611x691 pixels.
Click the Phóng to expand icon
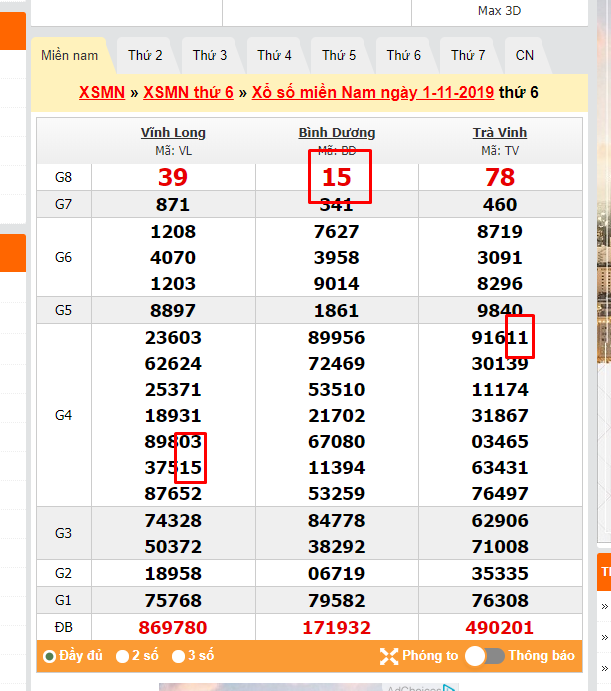coord(389,656)
